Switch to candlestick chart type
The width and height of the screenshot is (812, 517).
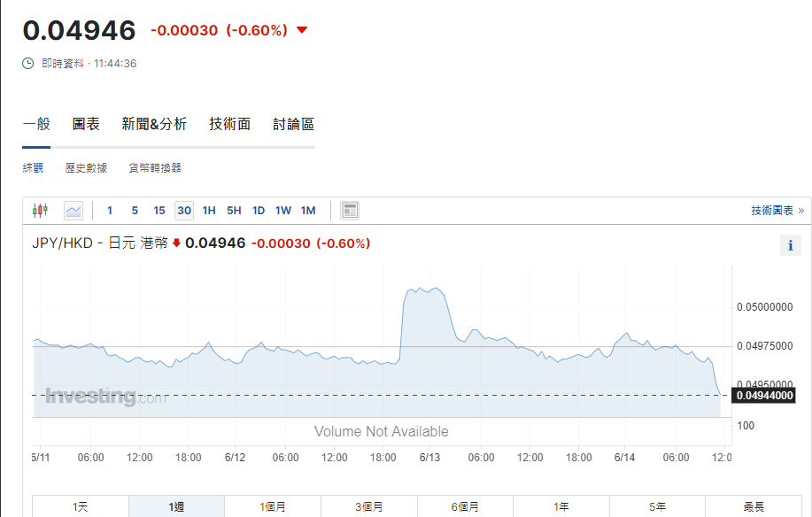(x=40, y=211)
